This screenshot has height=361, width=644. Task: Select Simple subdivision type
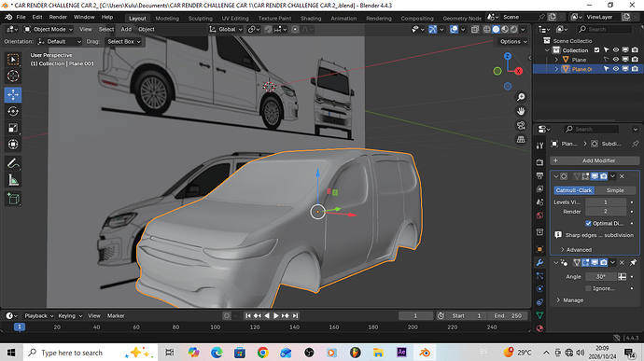pyautogui.click(x=615, y=190)
